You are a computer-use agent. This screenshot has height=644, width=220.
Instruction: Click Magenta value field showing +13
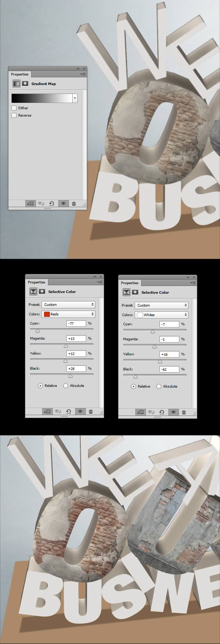pyautogui.click(x=76, y=339)
